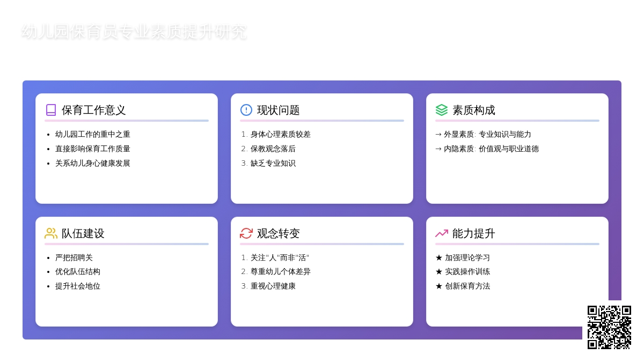Select the heading 现状问题
Image resolution: width=644 pixels, height=362 pixels.
(279, 110)
